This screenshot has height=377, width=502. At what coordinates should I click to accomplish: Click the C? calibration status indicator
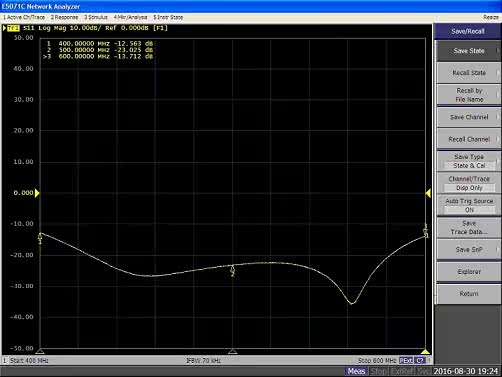click(420, 360)
